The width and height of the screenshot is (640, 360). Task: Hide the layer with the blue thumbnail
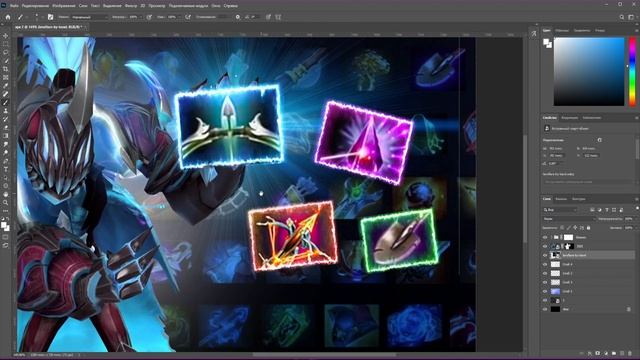click(545, 291)
